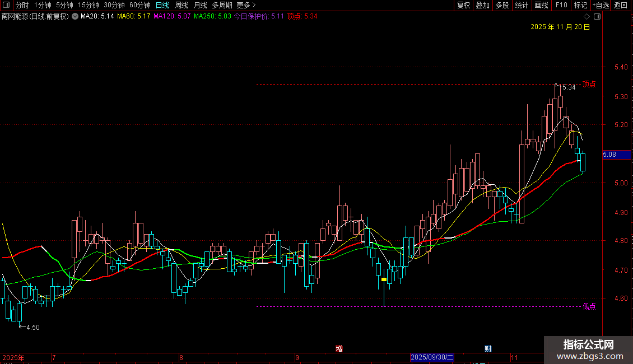Viewport: 633px width, 364px height.
Task: Click the 返回 back button
Action: pyautogui.click(x=621, y=5)
